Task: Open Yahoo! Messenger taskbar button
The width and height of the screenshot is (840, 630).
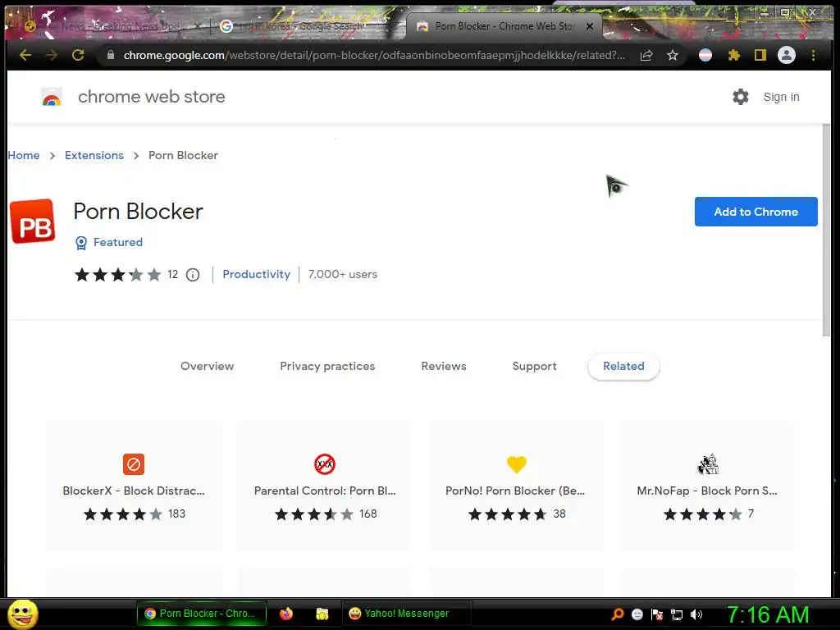Action: pos(406,614)
